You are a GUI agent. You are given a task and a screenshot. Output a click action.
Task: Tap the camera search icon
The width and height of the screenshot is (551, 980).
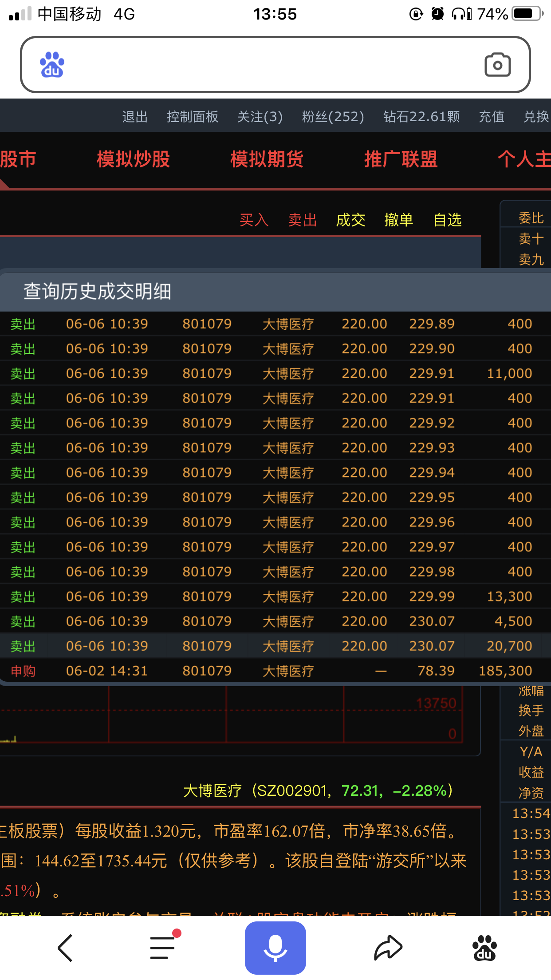497,65
